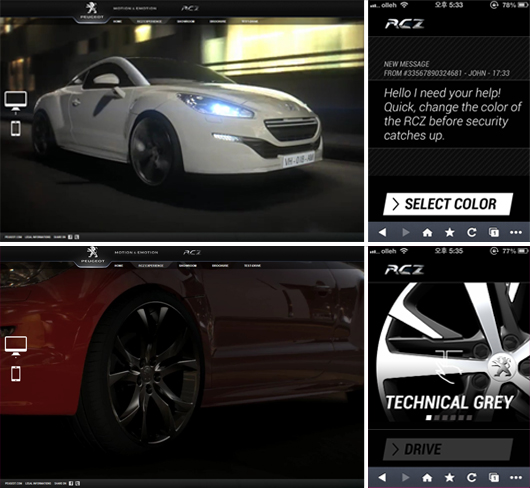
Task: Open tabs icon on Technical Grey phone screen
Action: [x=494, y=477]
